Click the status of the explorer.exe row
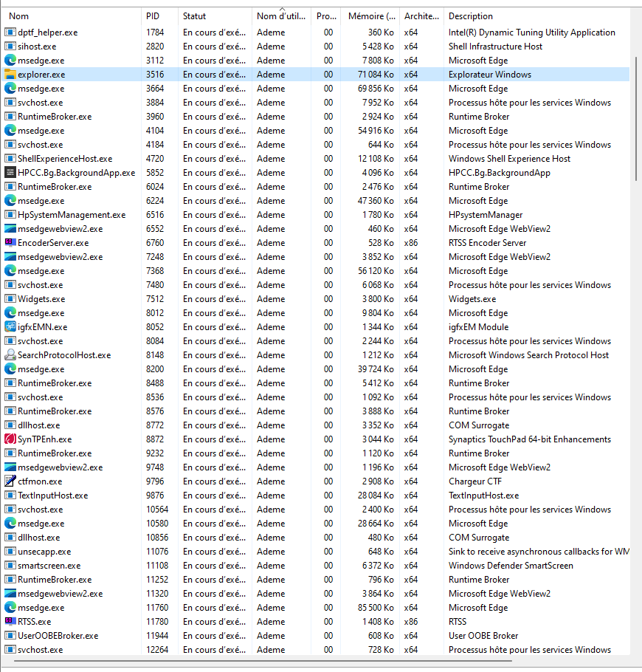Image resolution: width=642 pixels, height=672 pixels. [214, 75]
